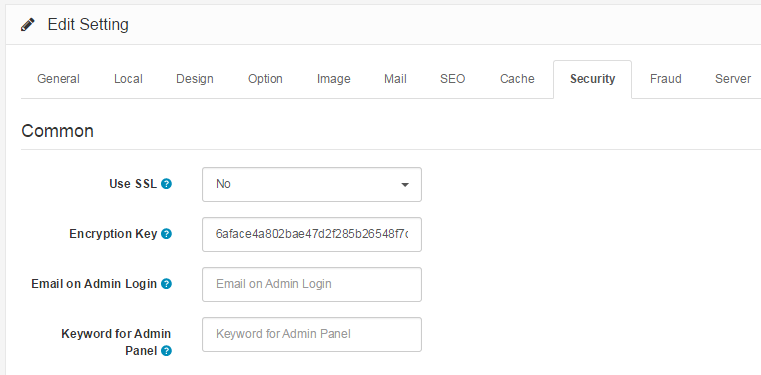Click the Keyword for Admin Panel label
This screenshot has width=761, height=375.
pos(116,342)
